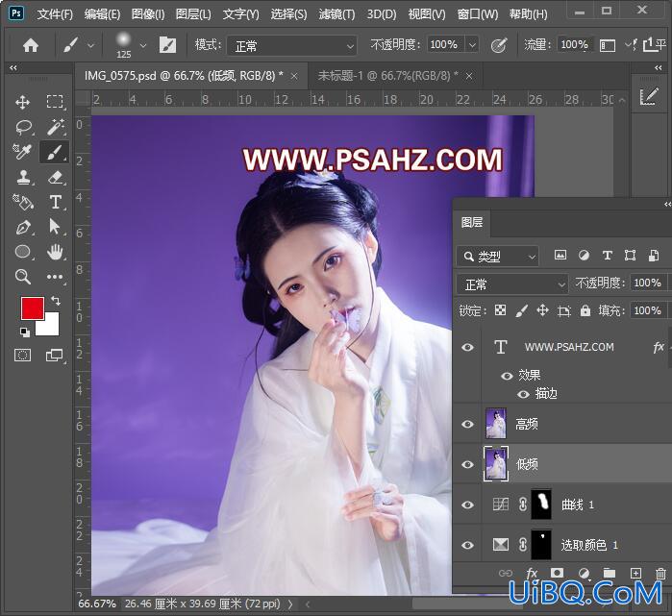The image size is (672, 616).
Task: Select the Eyedropper tool
Action: 21,152
